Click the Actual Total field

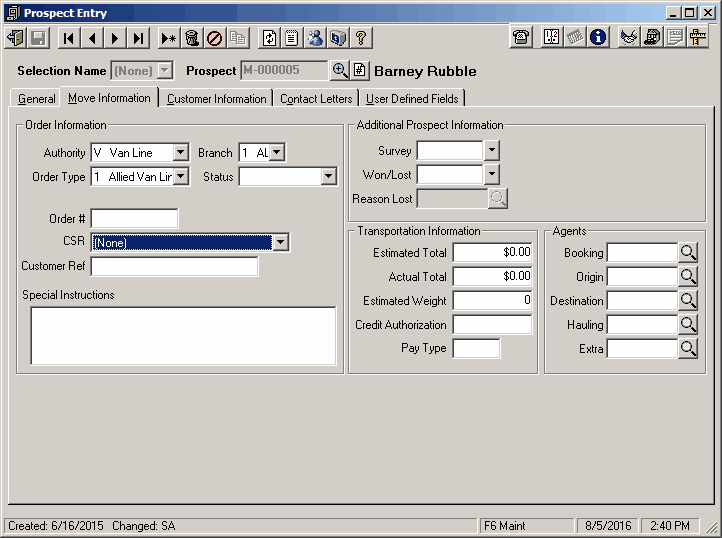(492, 276)
